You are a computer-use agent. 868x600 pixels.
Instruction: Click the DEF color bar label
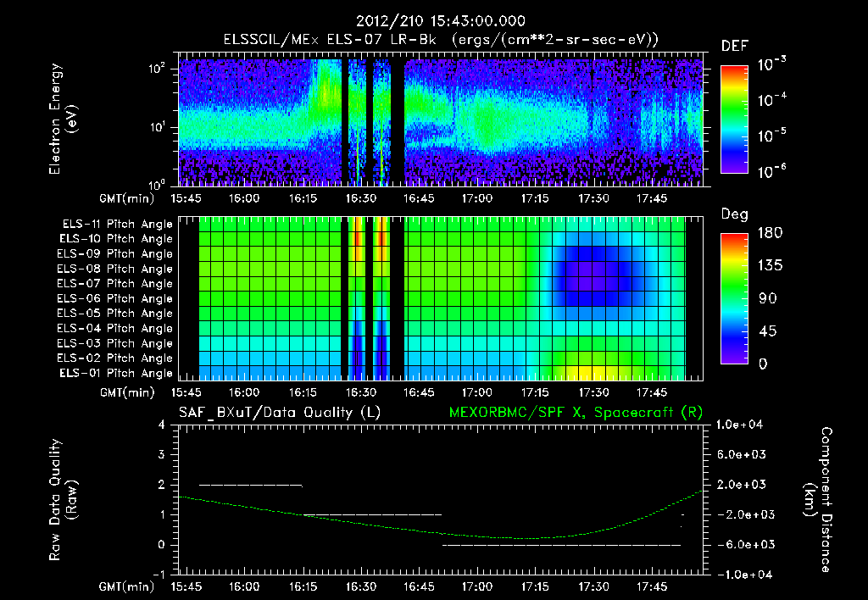click(735, 46)
